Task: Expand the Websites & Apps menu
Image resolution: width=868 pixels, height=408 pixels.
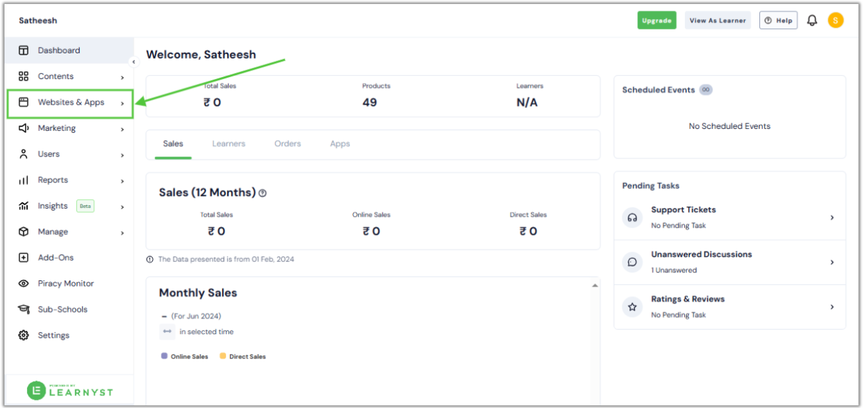Action: 70,103
